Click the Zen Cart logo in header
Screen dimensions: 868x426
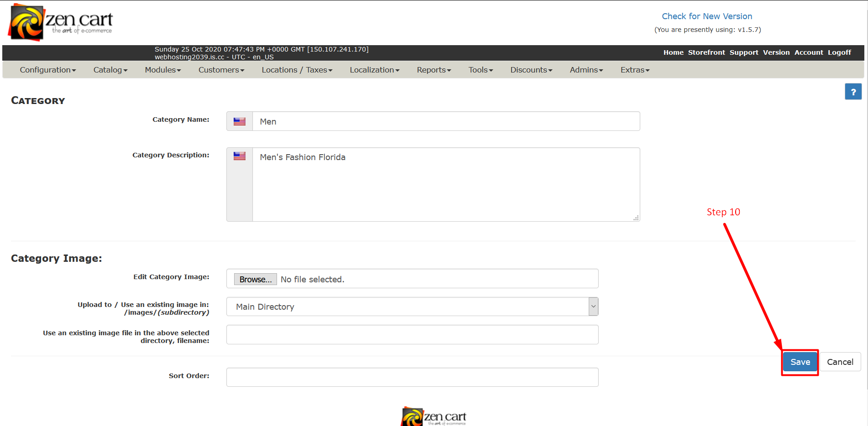pyautogui.click(x=61, y=22)
